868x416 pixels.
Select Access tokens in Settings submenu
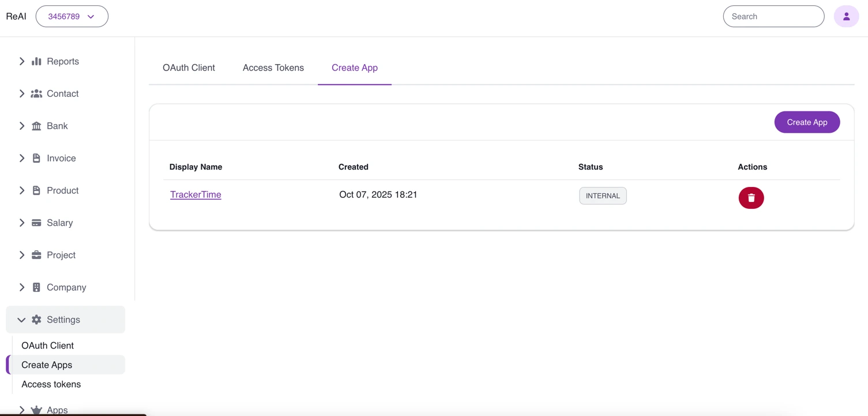click(51, 384)
